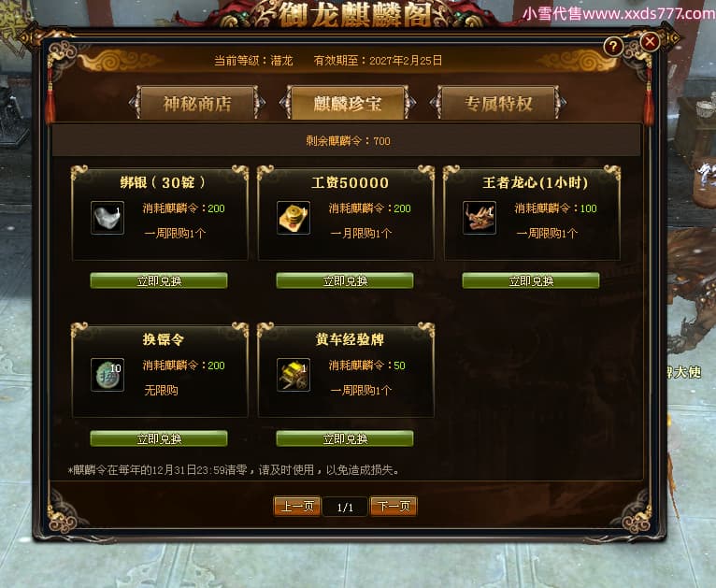Open the 专属特权 tab
The image size is (716, 588).
click(498, 103)
